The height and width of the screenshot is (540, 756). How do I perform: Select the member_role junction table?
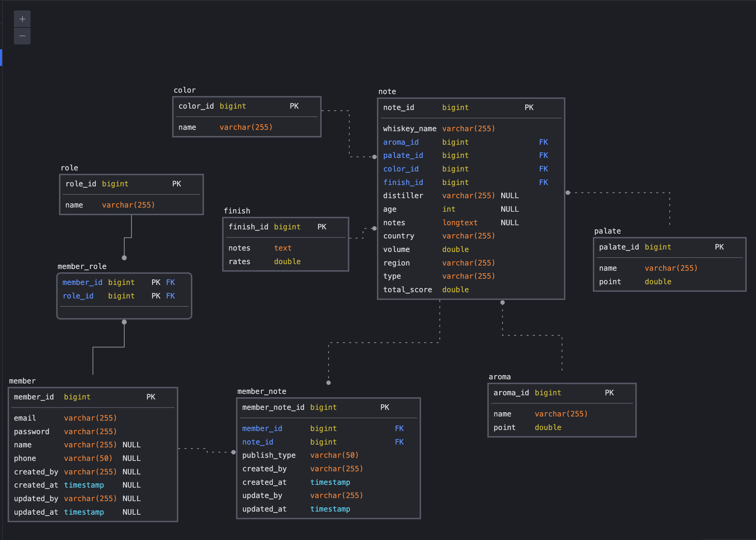[x=124, y=296]
